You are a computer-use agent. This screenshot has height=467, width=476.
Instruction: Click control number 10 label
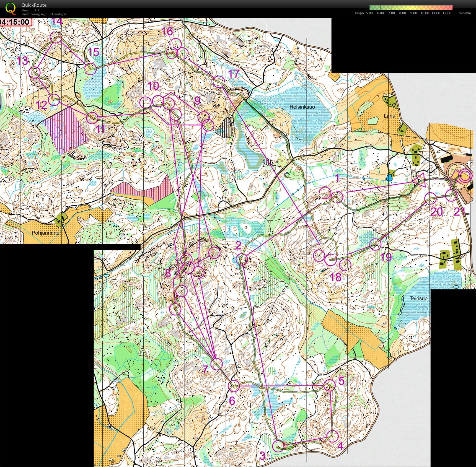point(153,86)
